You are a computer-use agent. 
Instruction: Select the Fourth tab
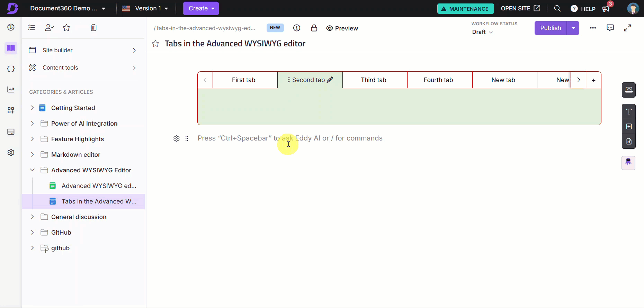(440, 80)
